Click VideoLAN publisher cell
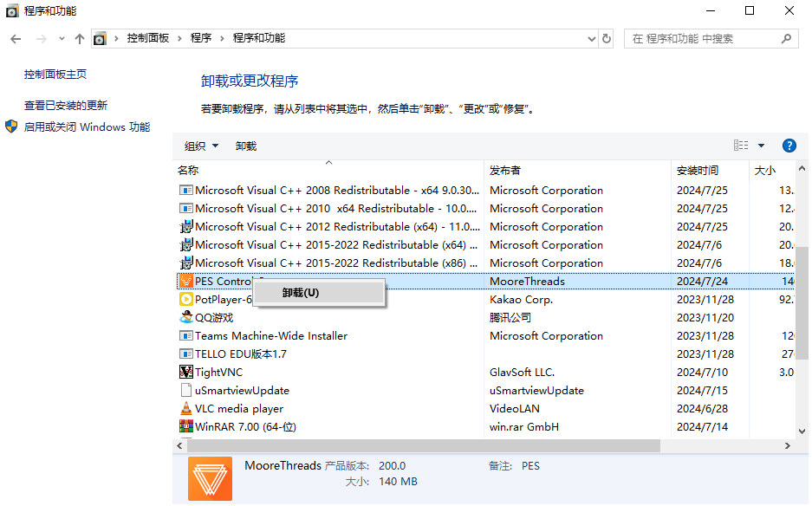This screenshot has width=812, height=506. coord(514,409)
